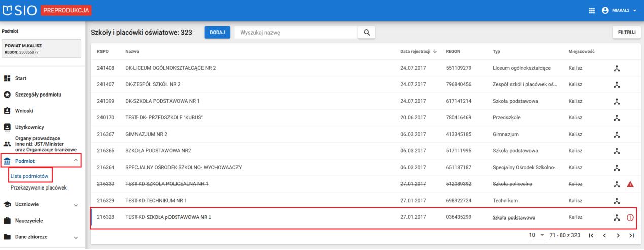Screen dimensions: 644x250
Task: Toggle sort arrow on Data rejestracji column
Action: tap(435, 51)
